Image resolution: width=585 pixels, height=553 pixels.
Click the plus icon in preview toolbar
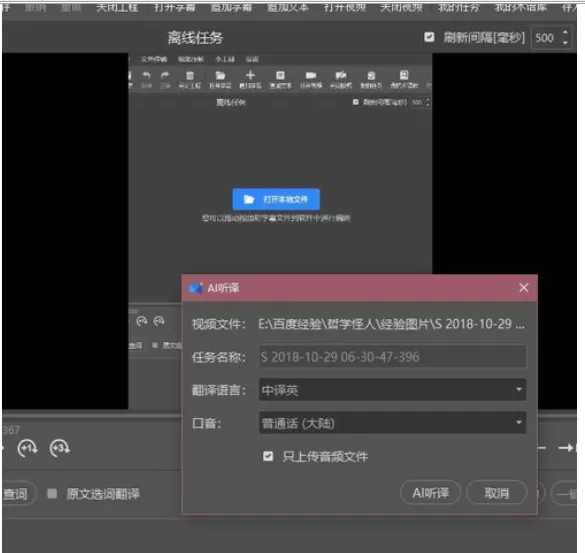(x=250, y=75)
